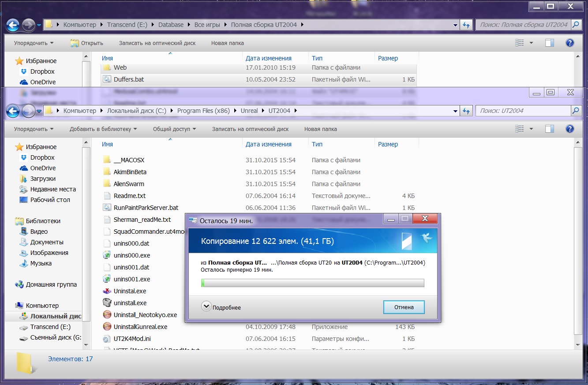Click Новая папка in Полная сборка UT2004 toolbar
The width and height of the screenshot is (588, 385).
227,43
